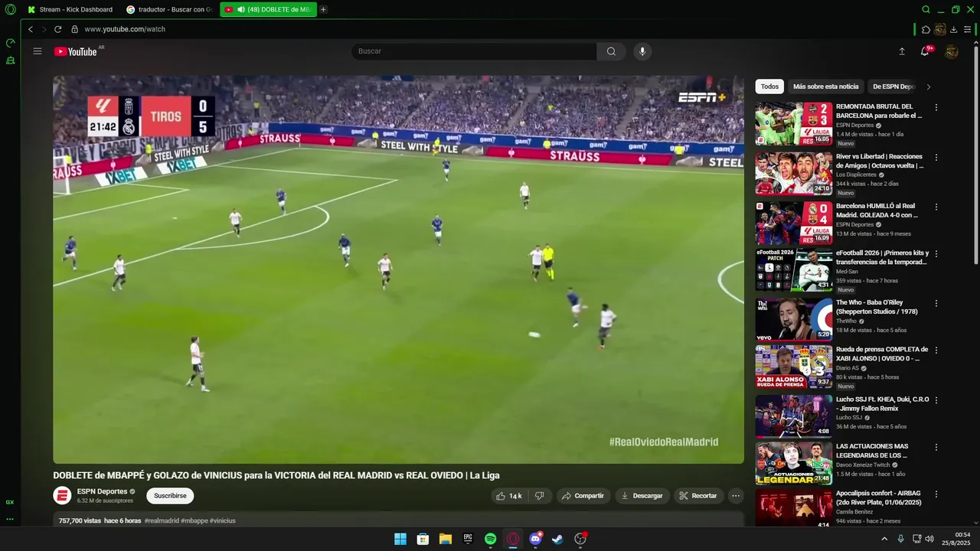The width and height of the screenshot is (980, 551).
Task: Open GX Control in the sidebar
Action: coord(10,43)
